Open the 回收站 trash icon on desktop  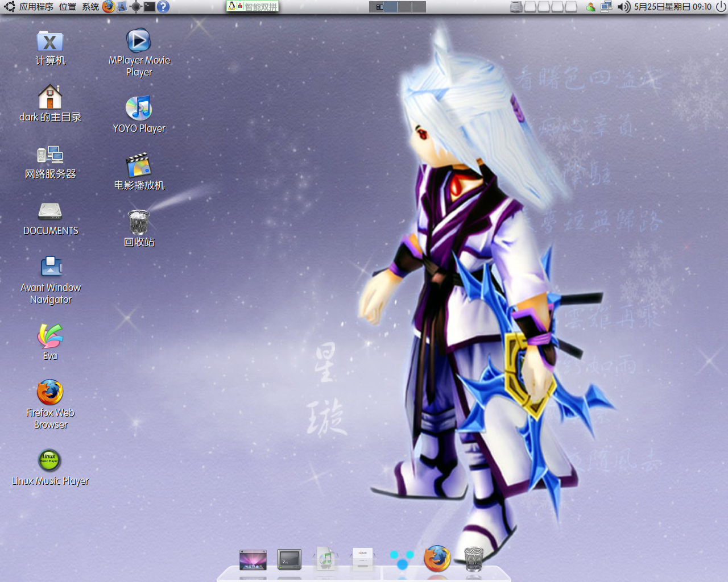click(x=139, y=228)
